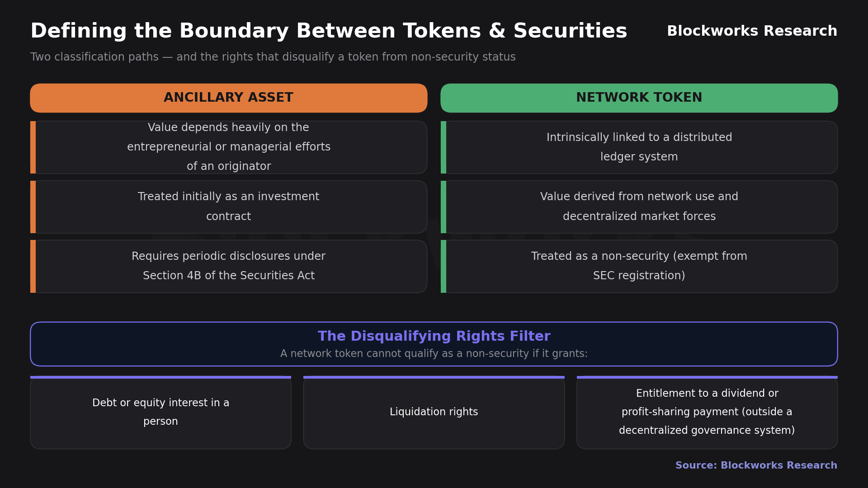Click the main title 'Defining the Boundary' heading
The height and width of the screenshot is (488, 868).
pyautogui.click(x=329, y=31)
